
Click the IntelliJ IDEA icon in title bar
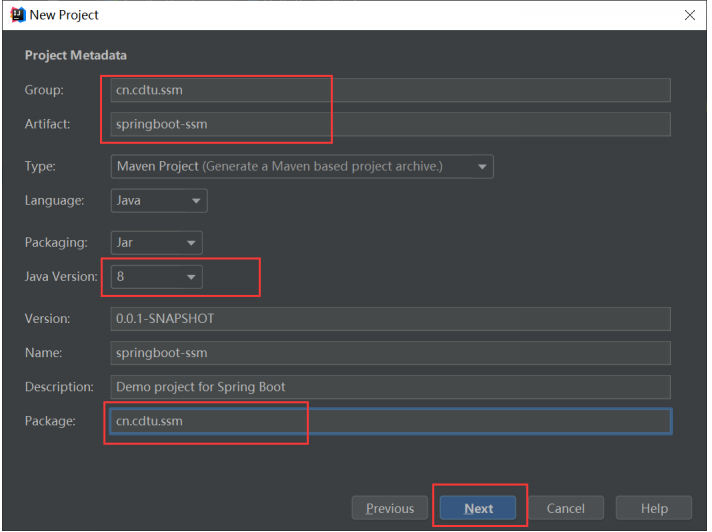click(16, 15)
